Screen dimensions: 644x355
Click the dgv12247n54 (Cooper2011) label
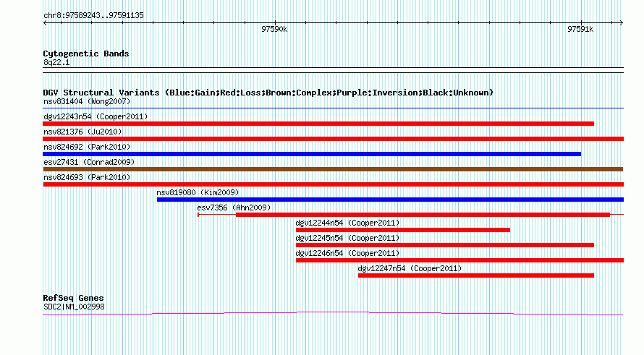point(410,268)
